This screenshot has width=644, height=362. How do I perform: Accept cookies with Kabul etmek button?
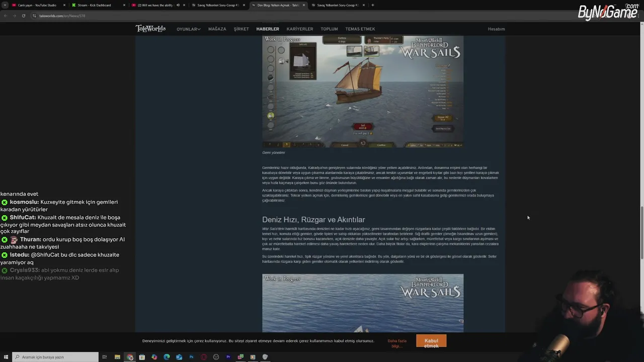pyautogui.click(x=431, y=341)
